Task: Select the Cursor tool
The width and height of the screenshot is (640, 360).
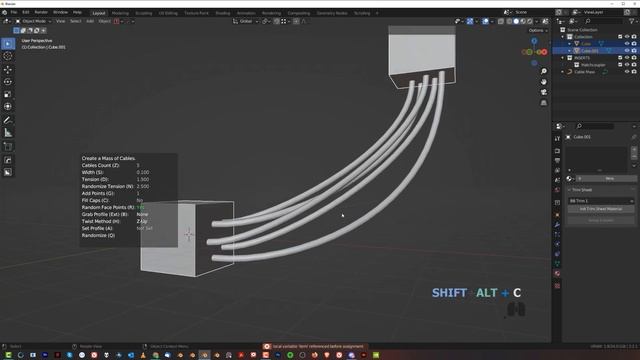Action: tap(8, 56)
